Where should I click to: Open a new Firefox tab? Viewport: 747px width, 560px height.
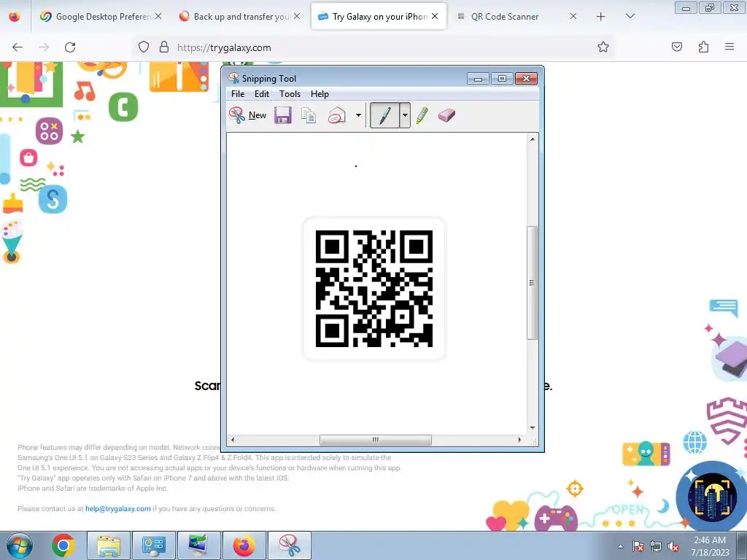601,17
